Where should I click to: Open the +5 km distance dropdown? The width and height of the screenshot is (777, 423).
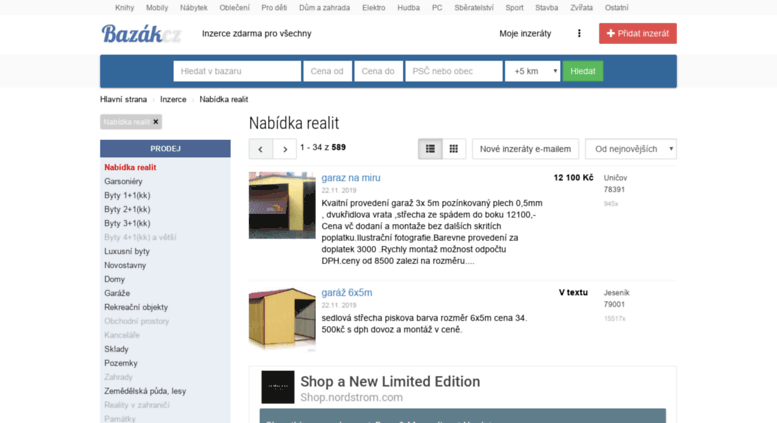pos(533,71)
